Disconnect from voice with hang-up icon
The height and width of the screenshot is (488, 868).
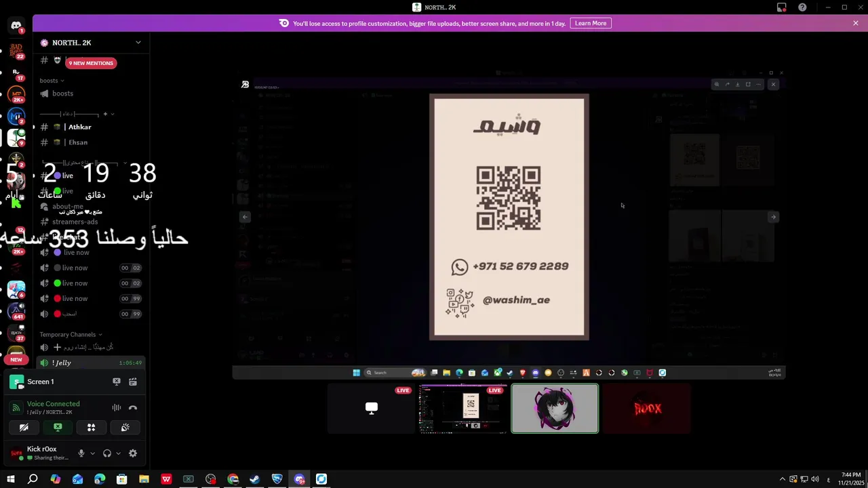(133, 407)
